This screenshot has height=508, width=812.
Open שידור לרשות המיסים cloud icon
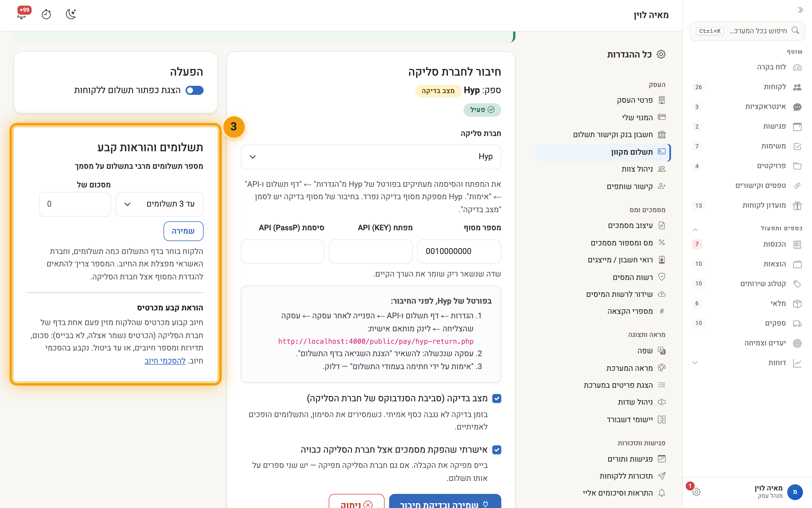tap(661, 294)
